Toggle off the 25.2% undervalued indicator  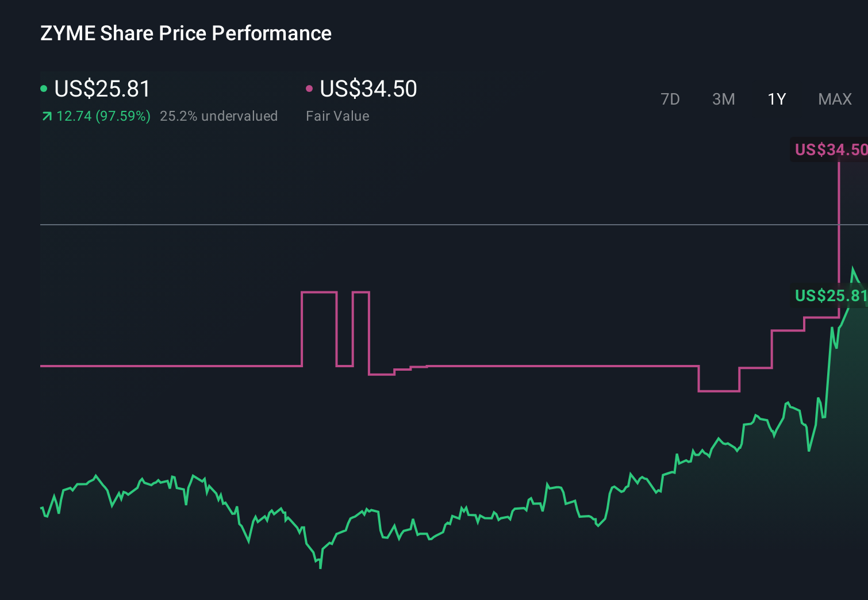(219, 116)
